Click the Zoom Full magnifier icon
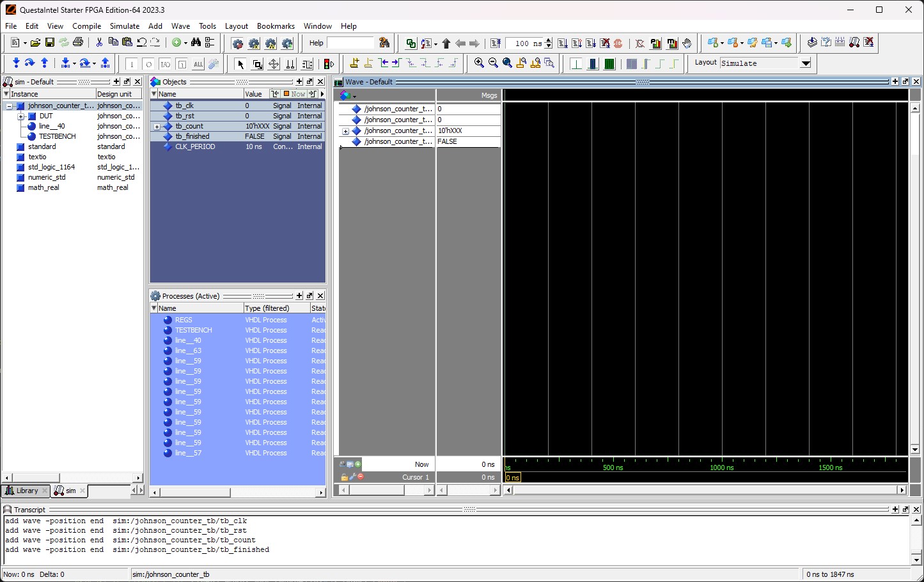The width and height of the screenshot is (924, 582). point(507,63)
